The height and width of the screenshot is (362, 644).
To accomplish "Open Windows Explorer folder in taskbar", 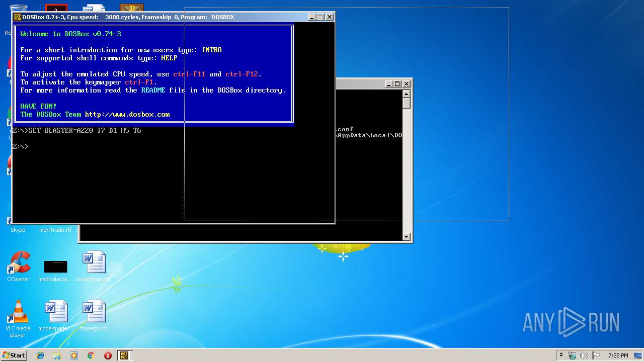I will (57, 355).
